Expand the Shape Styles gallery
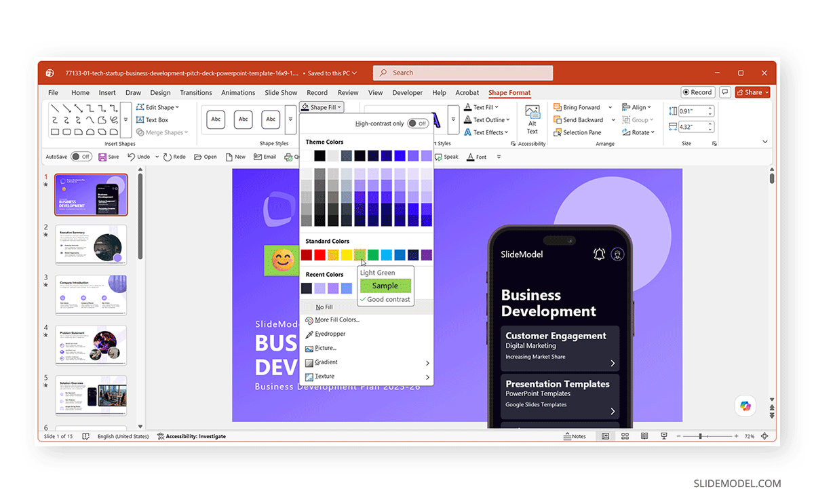The width and height of the screenshot is (814, 504). point(290,119)
